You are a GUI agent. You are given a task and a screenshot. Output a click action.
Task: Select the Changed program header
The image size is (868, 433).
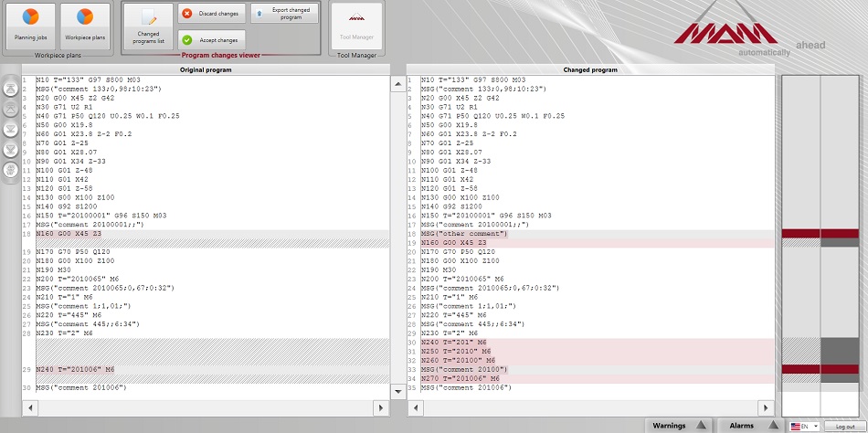pyautogui.click(x=590, y=69)
